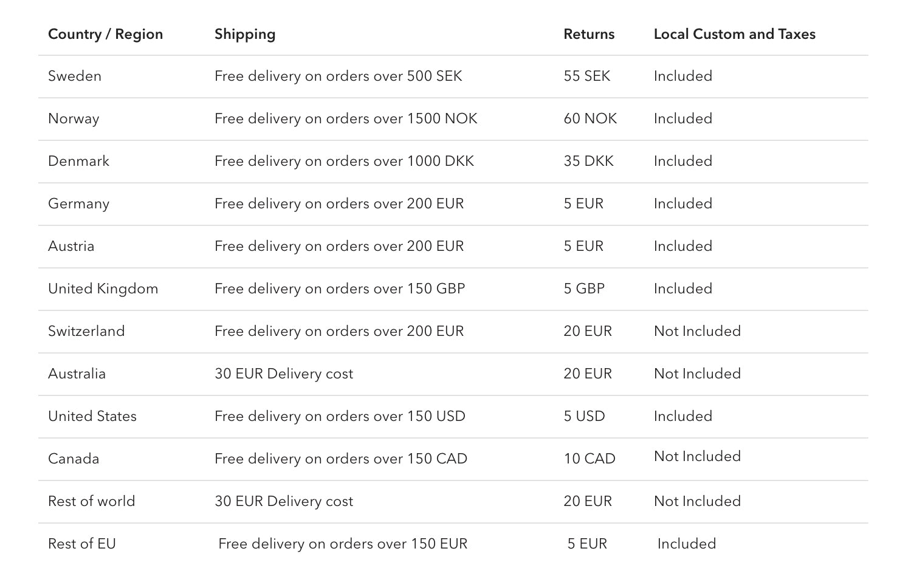This screenshot has width=911, height=588.
Task: Select the United Kingdom row label
Action: coord(103,289)
